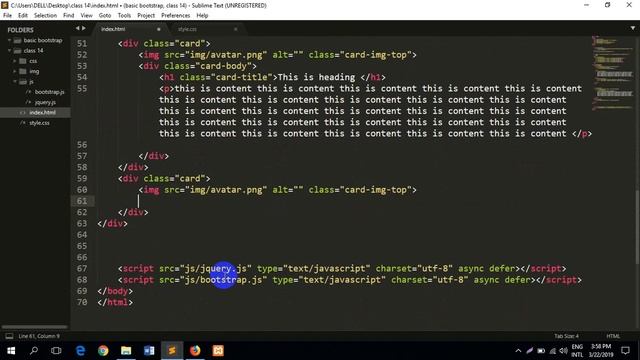Click the Line 61, Column 9 status text
This screenshot has width=640, height=360.
point(39,336)
